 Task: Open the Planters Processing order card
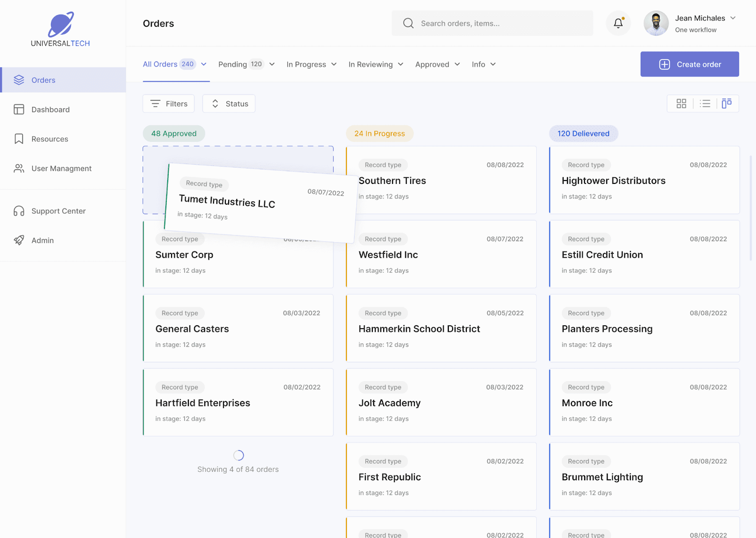click(x=644, y=328)
